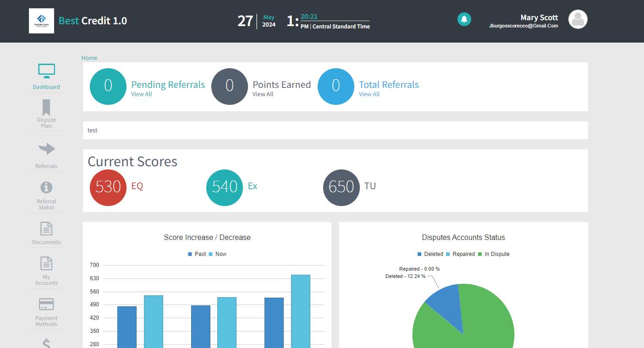Select the Dispute Plan menu label
Screen dimensions: 644x348
click(46, 123)
